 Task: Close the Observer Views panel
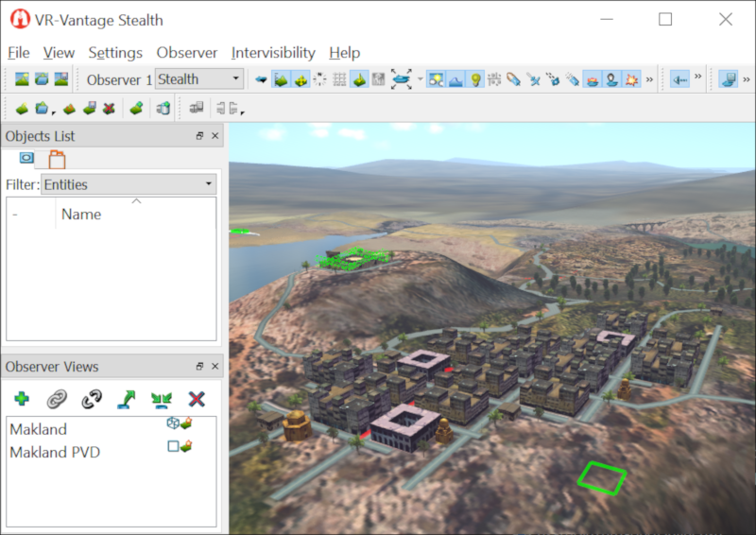coord(215,367)
